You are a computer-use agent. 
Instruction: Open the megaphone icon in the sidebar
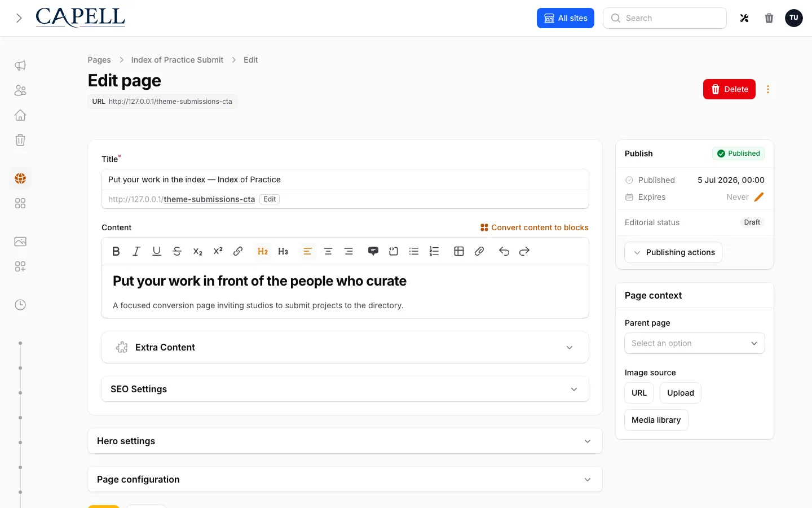(x=20, y=65)
